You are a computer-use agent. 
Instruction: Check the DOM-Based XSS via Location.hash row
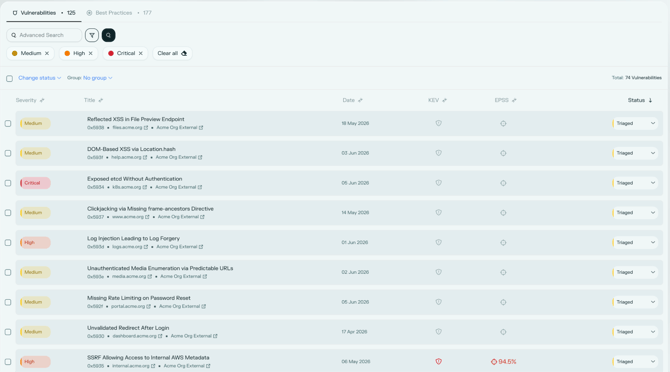pyautogui.click(x=8, y=153)
